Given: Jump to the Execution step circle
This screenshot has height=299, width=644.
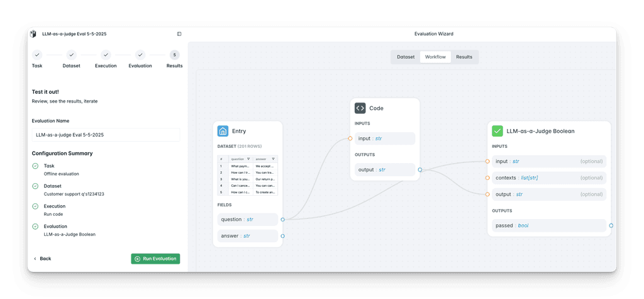Looking at the screenshot, I should (x=106, y=55).
